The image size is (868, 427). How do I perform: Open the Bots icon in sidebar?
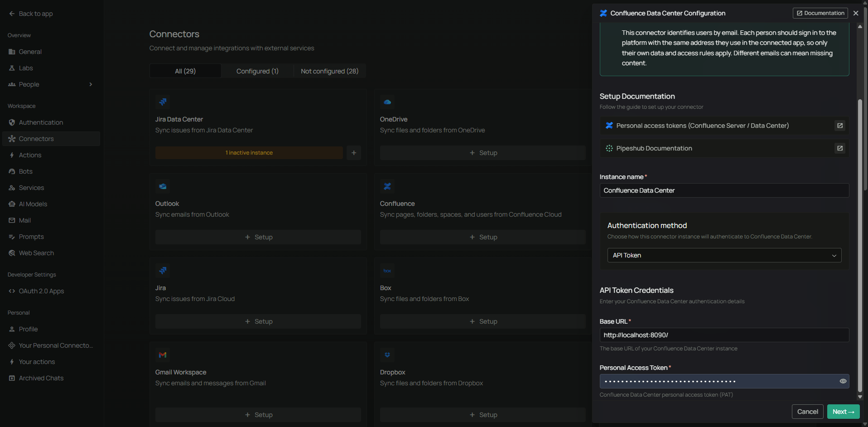[12, 171]
